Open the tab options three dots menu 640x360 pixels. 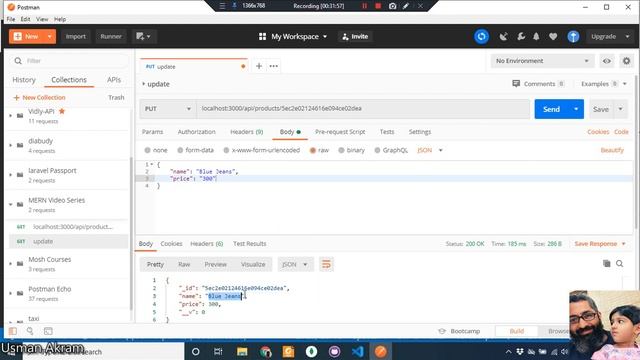point(273,66)
